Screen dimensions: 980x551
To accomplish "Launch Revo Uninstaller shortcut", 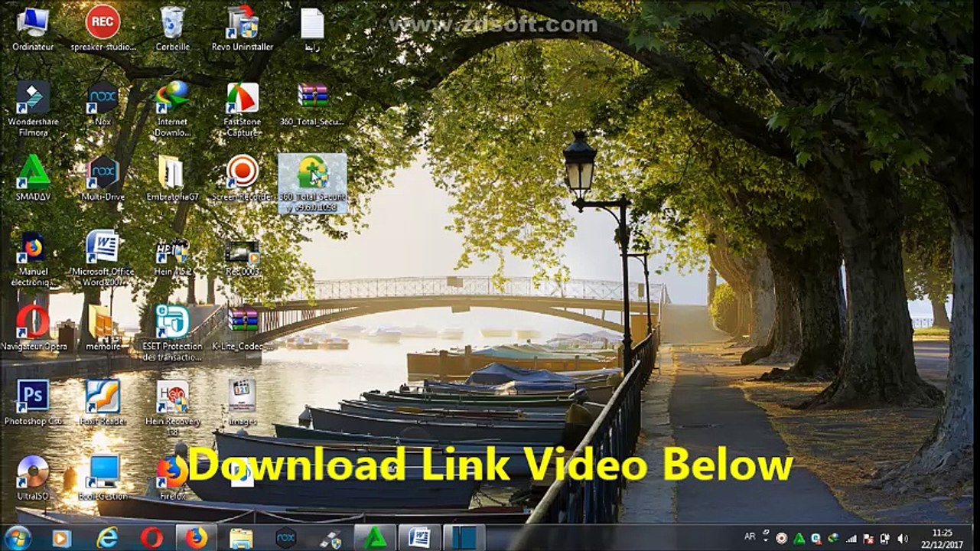I will (243, 28).
